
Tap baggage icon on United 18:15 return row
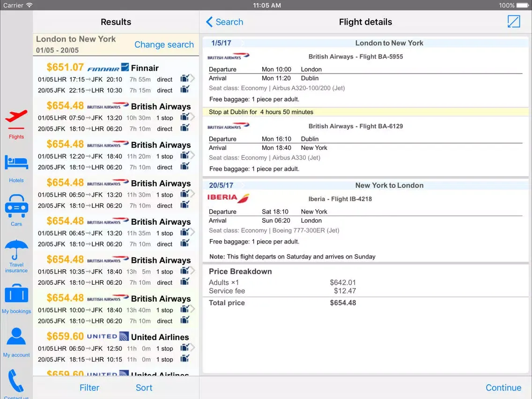[x=185, y=358]
